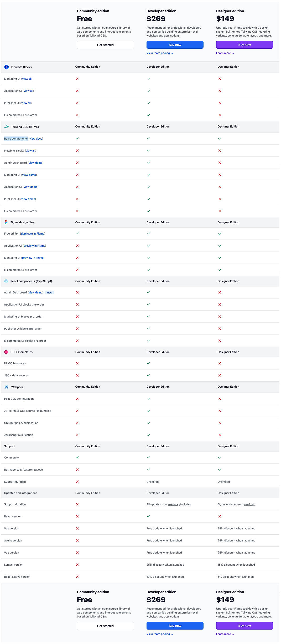Screen dimensions: 281x644
Task: Click the purple Buy now for Designer edition
Action: pos(244,45)
